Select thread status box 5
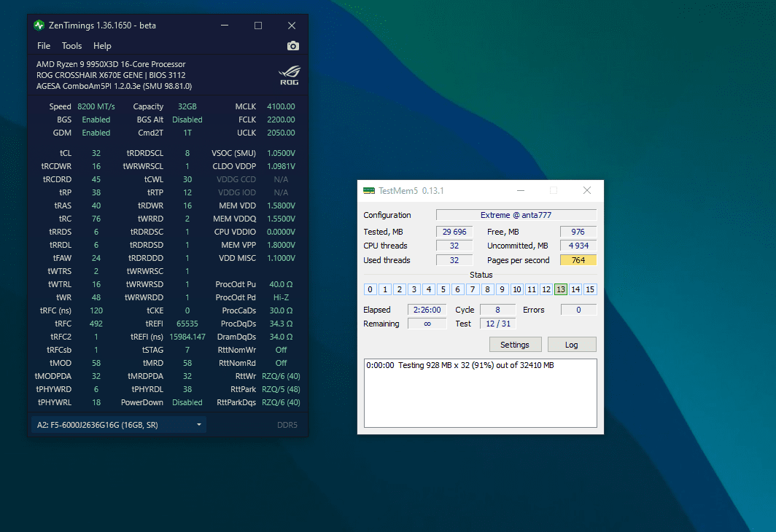 [x=443, y=289]
